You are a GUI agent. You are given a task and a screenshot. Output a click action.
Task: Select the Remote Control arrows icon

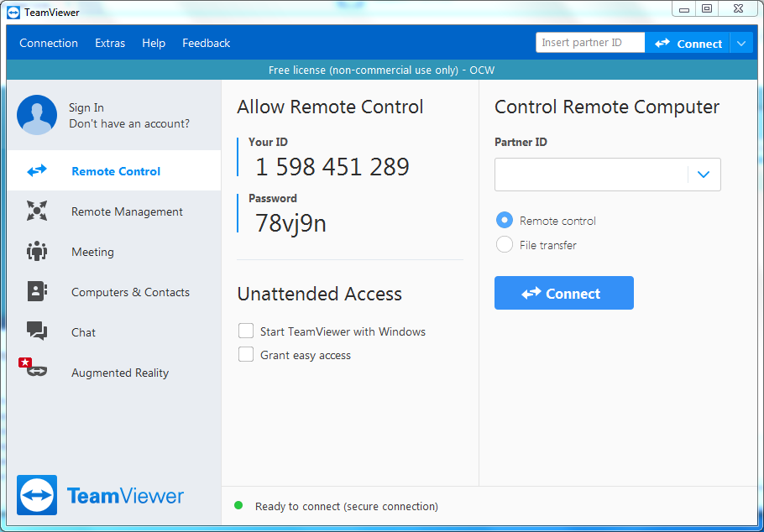pos(37,170)
